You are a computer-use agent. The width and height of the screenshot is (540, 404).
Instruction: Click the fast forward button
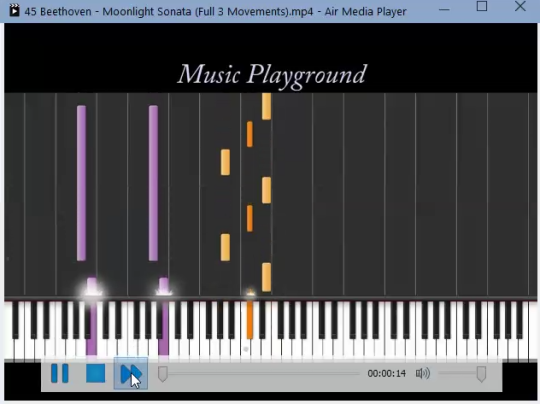(x=131, y=374)
